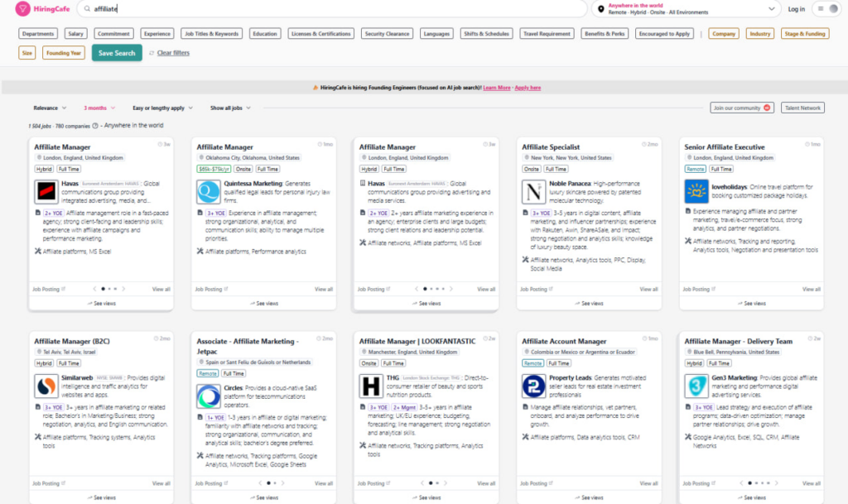The image size is (848, 504).
Task: Open Easy or lengthy apply dropdown
Action: (x=162, y=108)
